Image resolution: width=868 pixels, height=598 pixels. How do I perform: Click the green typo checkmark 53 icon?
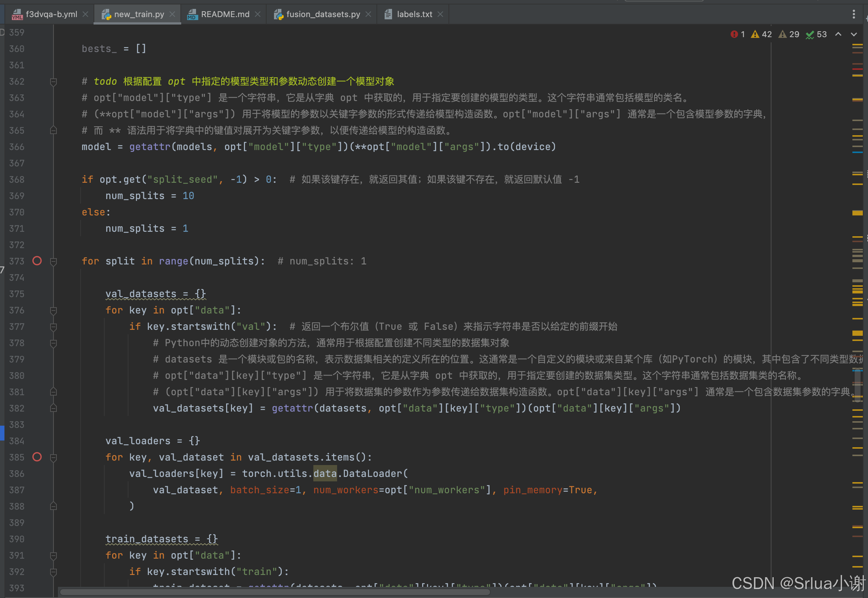point(810,35)
